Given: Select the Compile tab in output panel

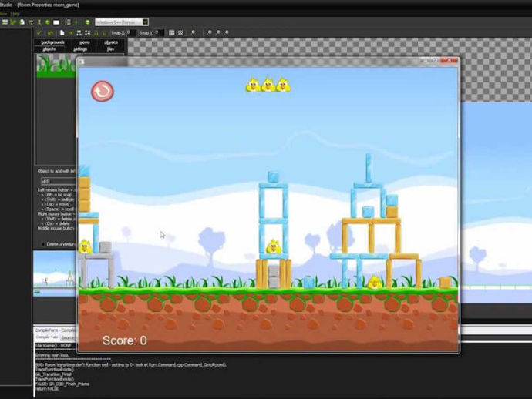Looking at the screenshot, I should tap(46, 337).
